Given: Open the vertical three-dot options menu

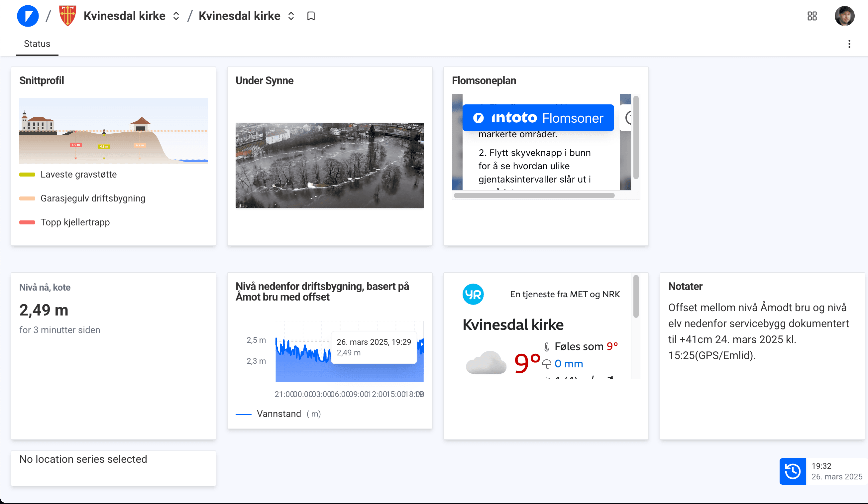Looking at the screenshot, I should (849, 44).
